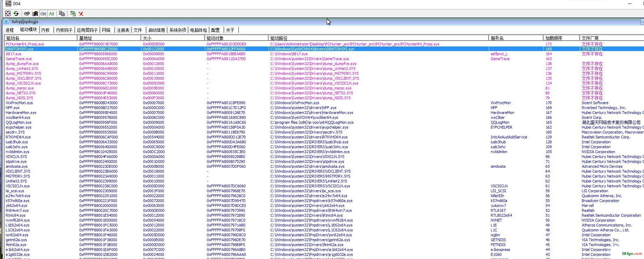Click the green refresh screen icon
Screen dimensions: 644x259
point(16,14)
